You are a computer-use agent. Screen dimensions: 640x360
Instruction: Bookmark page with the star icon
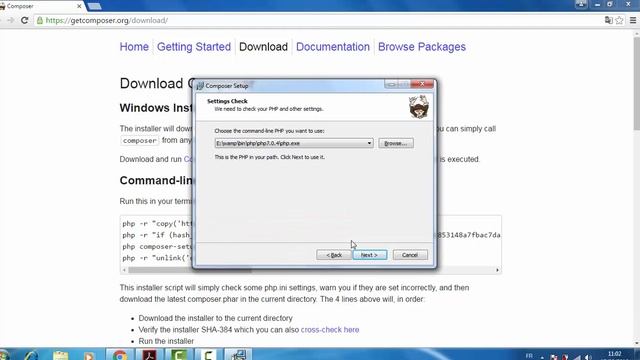click(619, 20)
